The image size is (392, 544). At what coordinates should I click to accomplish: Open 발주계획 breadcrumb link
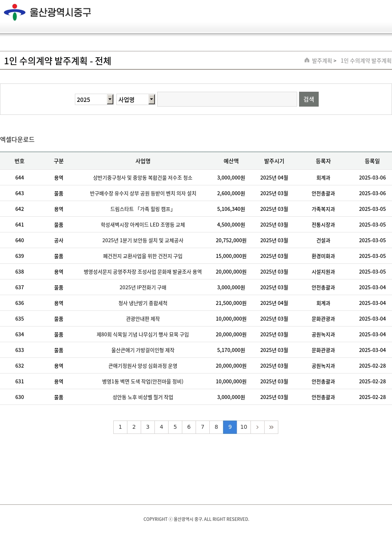[x=322, y=61]
